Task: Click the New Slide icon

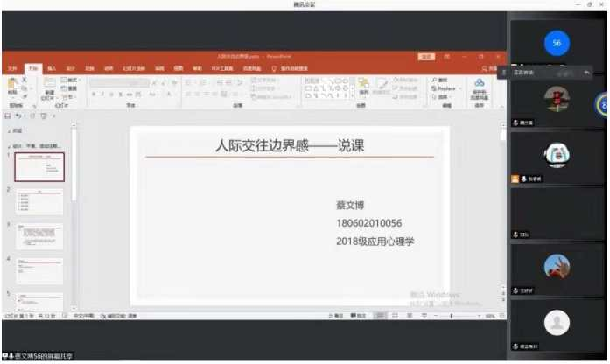Action: pos(49,86)
